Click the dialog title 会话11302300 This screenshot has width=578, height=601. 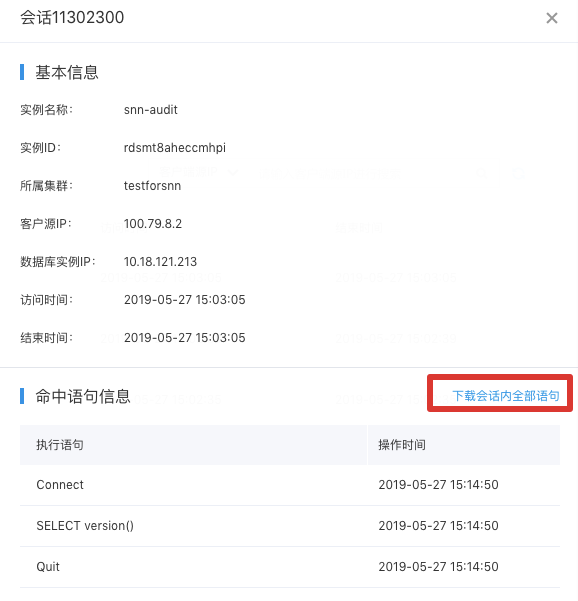72,18
